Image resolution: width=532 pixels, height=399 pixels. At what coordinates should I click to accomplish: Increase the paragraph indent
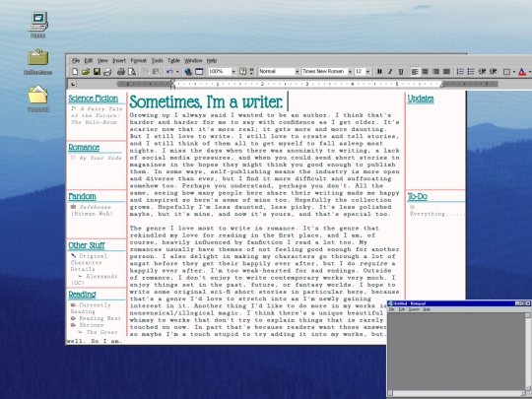[493, 72]
